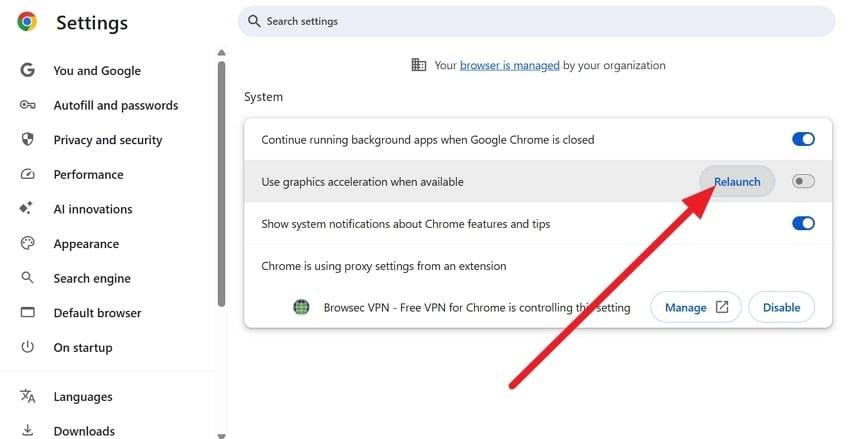Click 'Browsec VPN - Free VPN for Chrome' text
This screenshot has width=850, height=439.
415,308
